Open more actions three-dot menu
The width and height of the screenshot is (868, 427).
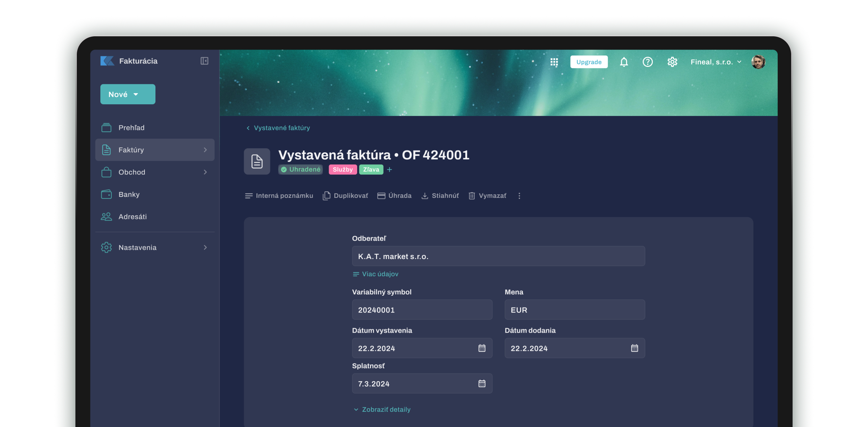pyautogui.click(x=519, y=196)
